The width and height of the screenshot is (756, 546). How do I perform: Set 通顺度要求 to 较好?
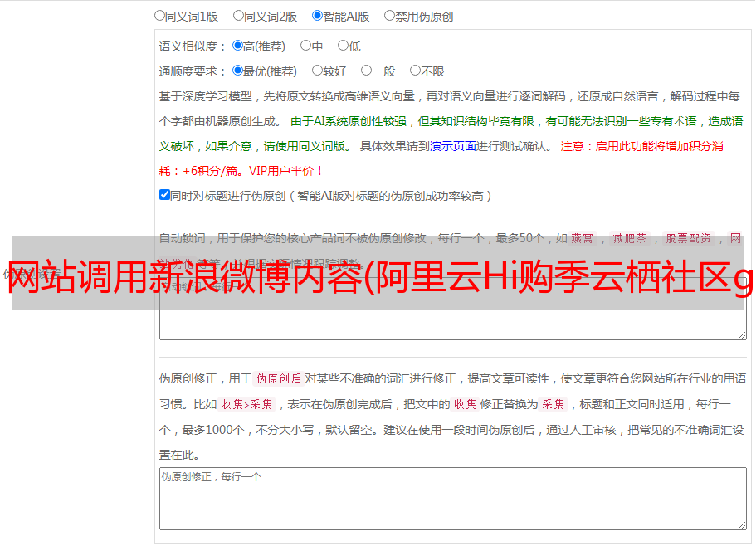click(x=317, y=71)
